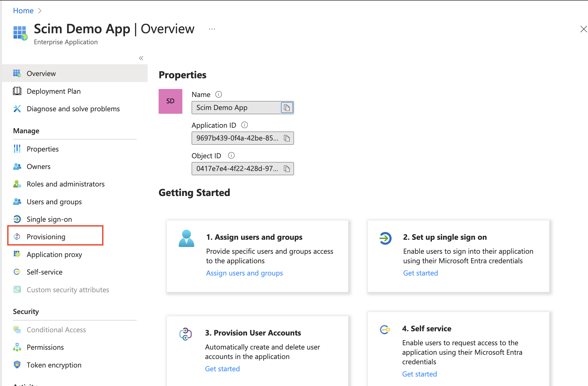This screenshot has width=588, height=386.
Task: Open the ellipsis more options menu
Action: [x=212, y=29]
